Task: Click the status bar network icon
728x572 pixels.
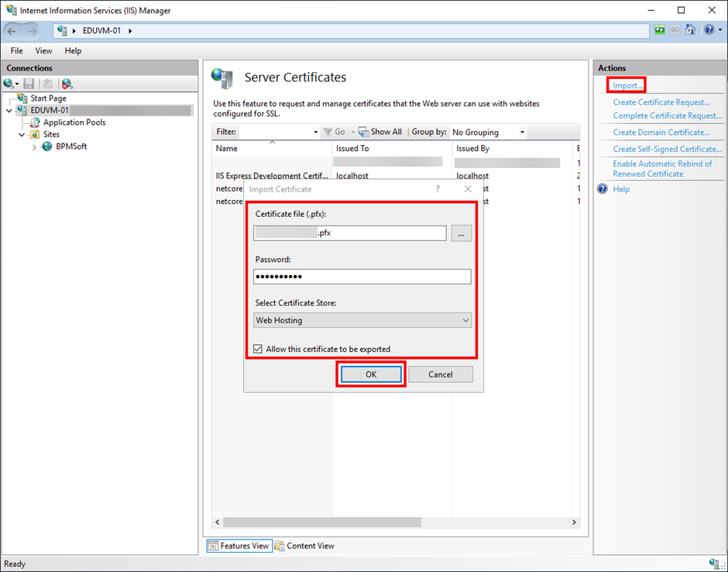Action: tap(716, 563)
